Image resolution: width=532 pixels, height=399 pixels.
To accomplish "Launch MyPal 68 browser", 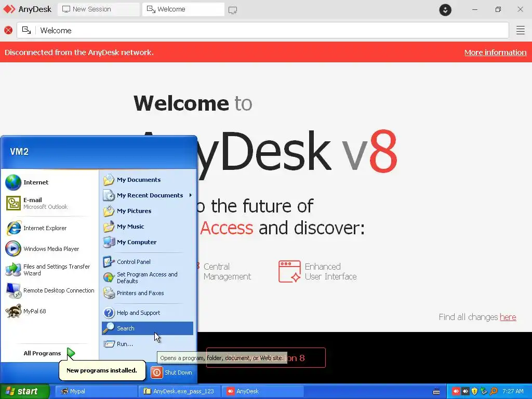I will click(x=50, y=311).
